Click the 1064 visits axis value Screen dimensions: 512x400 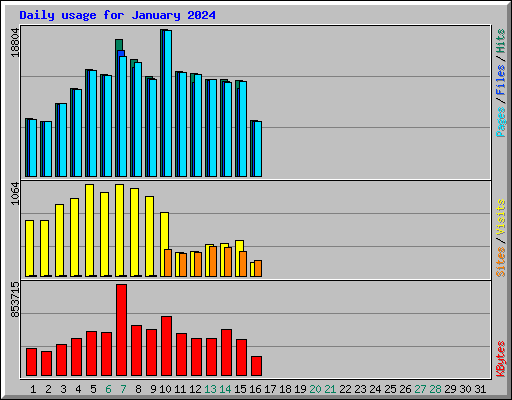[15, 194]
